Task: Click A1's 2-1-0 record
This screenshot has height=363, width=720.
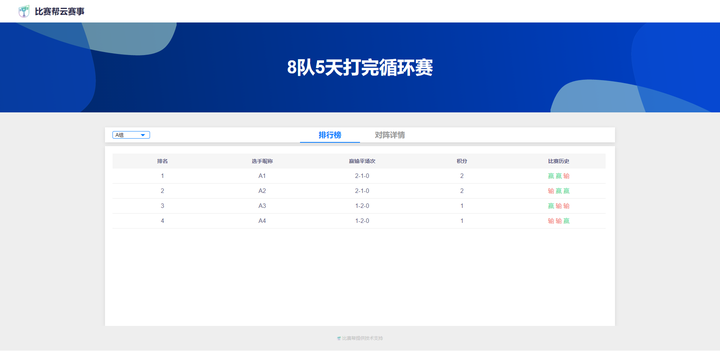Action: coord(362,176)
